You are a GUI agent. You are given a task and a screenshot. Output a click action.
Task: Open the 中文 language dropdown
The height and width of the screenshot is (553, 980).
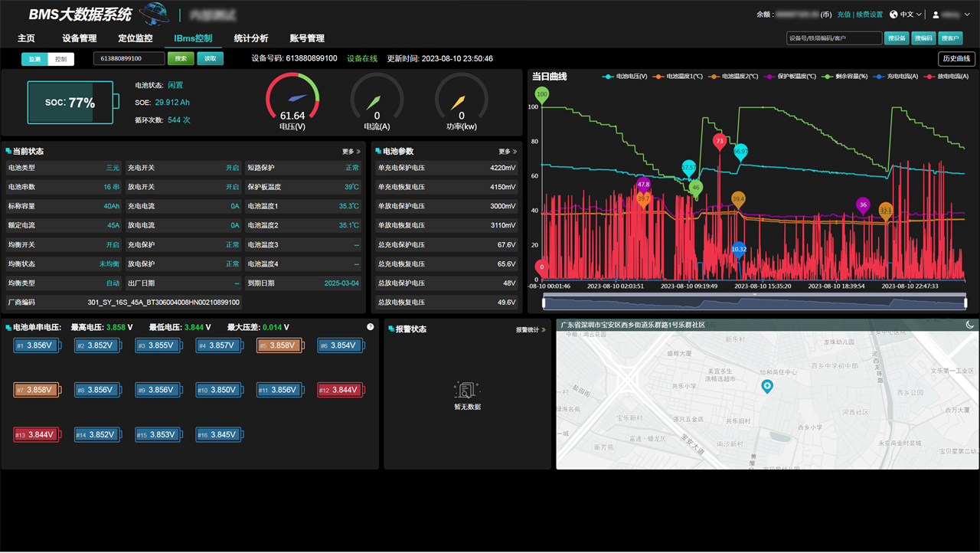point(910,15)
